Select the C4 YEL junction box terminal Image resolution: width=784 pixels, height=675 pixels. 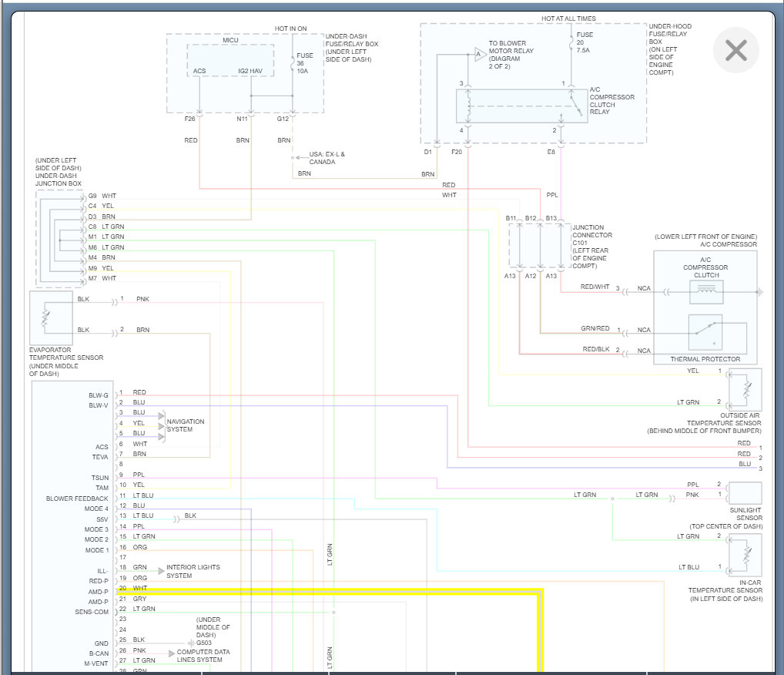point(101,206)
